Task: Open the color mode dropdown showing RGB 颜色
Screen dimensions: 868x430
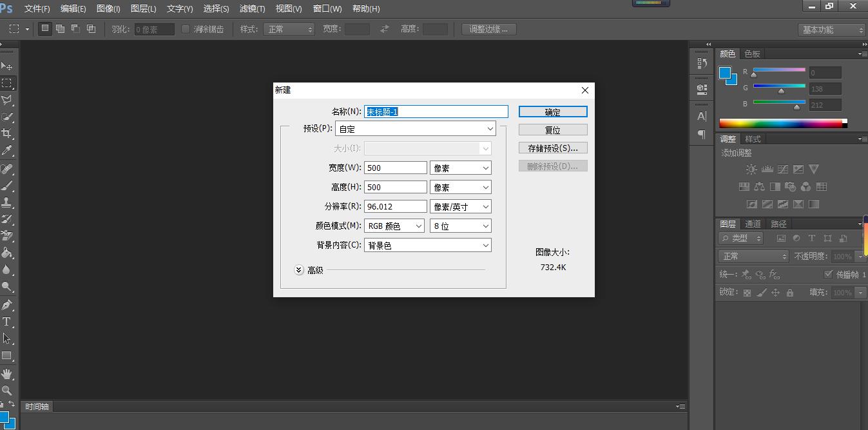Action: [394, 226]
